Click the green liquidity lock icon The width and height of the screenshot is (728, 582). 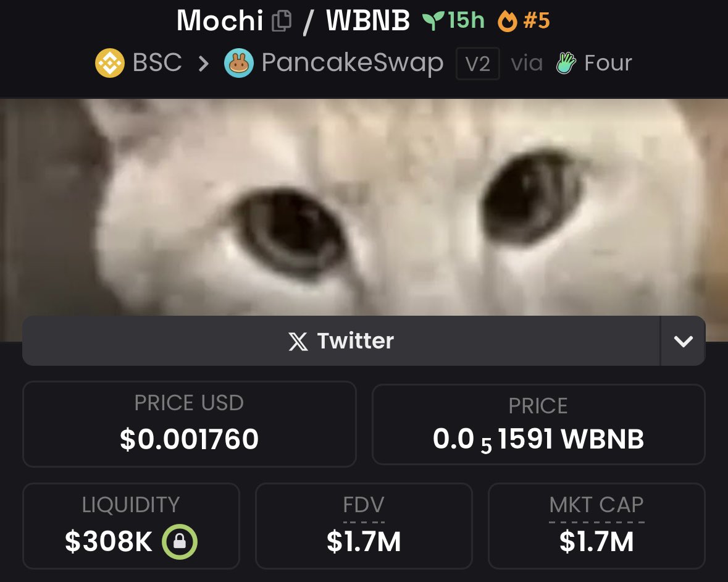(180, 542)
